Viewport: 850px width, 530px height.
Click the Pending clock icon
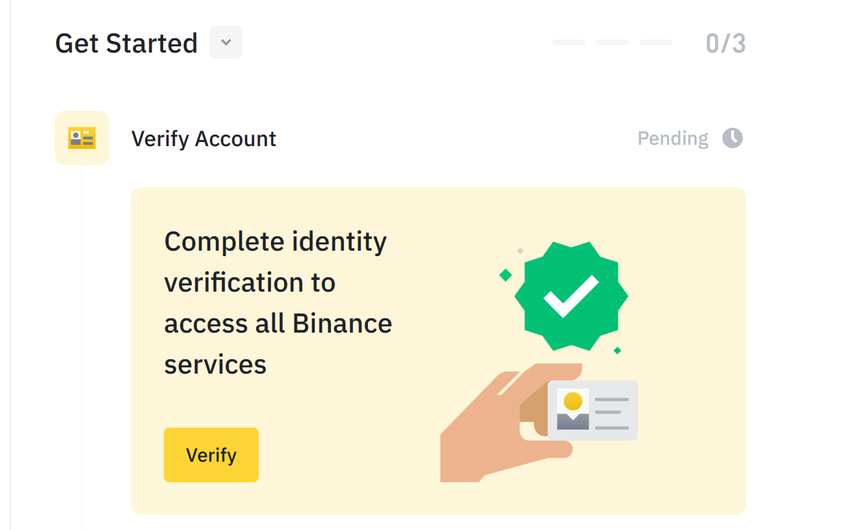(x=733, y=138)
